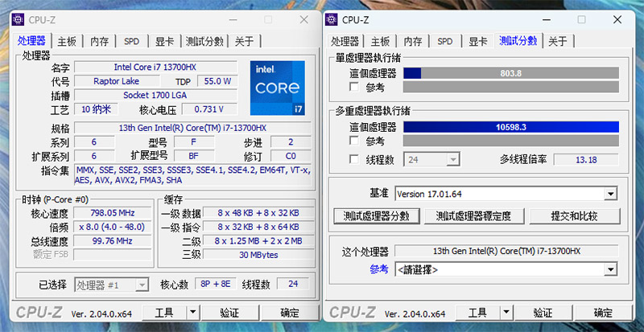Viewport: 644px width, 332px height.
Task: Toggle the 线程数 checkbox
Action: tap(353, 159)
